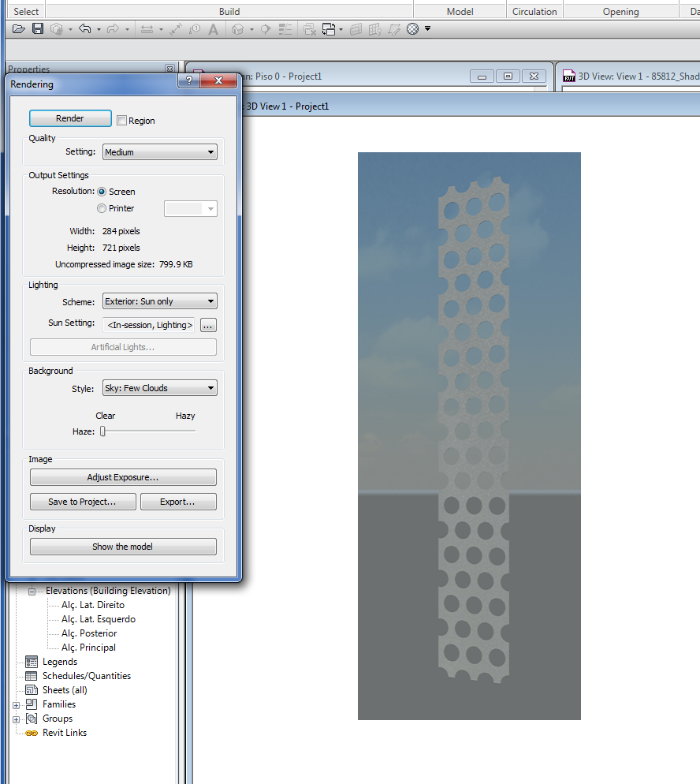Switch to the 3D View: View 1 - 85812 window

631,77
